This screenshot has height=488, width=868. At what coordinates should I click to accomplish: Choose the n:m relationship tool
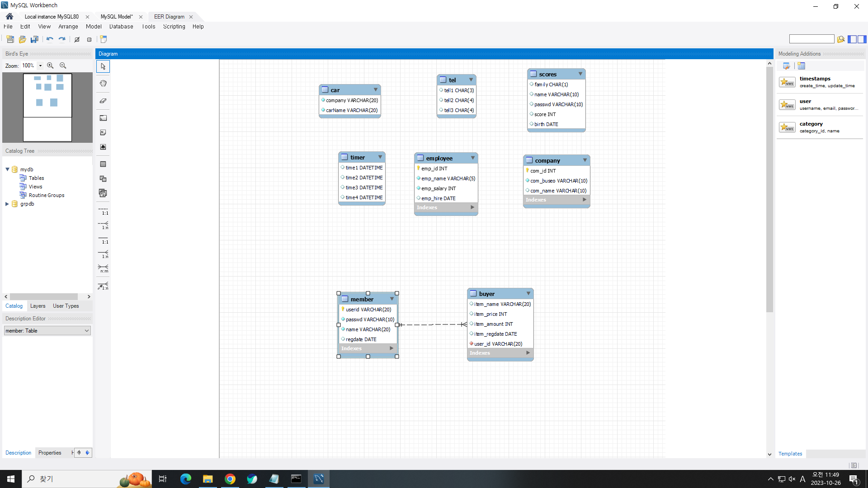point(103,269)
